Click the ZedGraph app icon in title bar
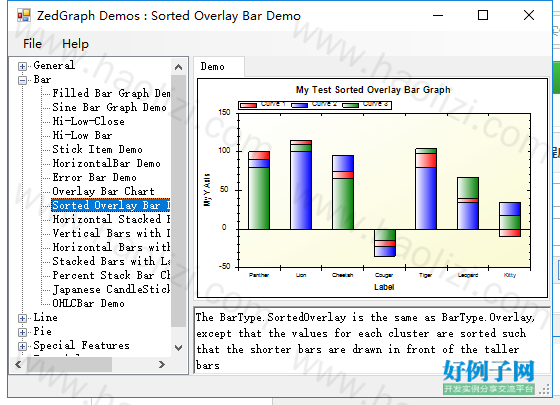Viewport: 560px width, 405px height. pyautogui.click(x=24, y=15)
